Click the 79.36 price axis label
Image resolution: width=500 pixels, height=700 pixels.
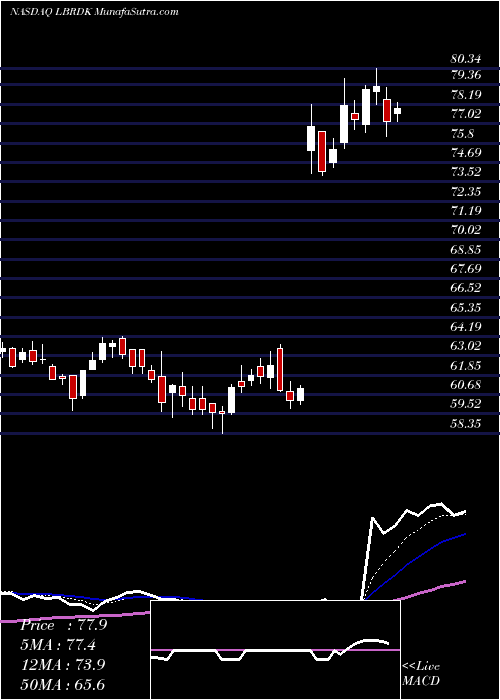(x=466, y=75)
